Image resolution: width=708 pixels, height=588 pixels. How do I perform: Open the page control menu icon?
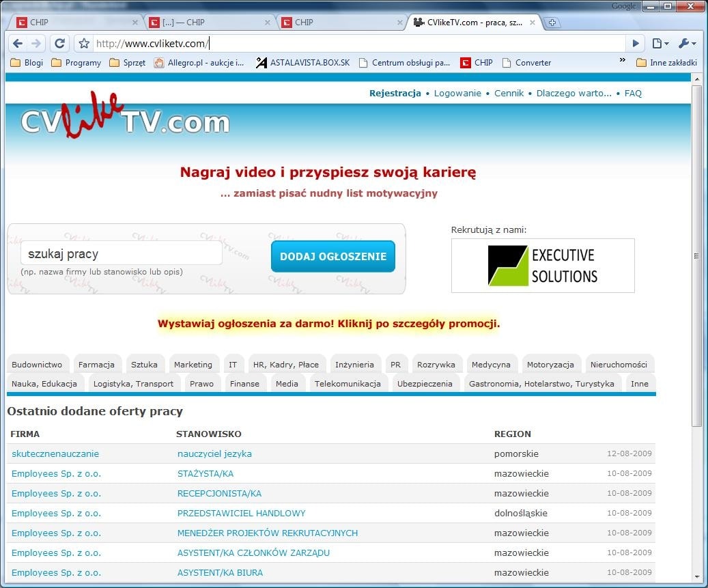660,43
